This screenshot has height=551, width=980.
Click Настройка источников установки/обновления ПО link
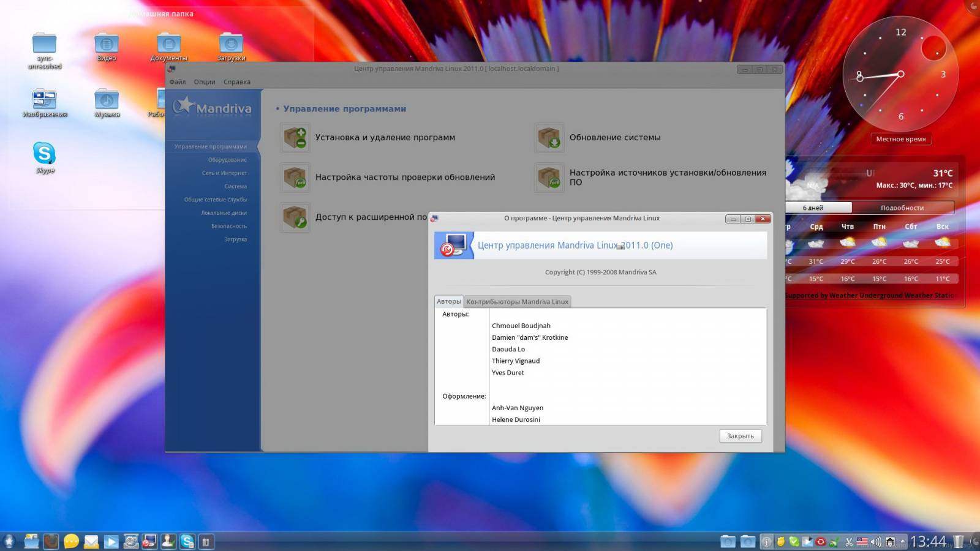pyautogui.click(x=668, y=178)
